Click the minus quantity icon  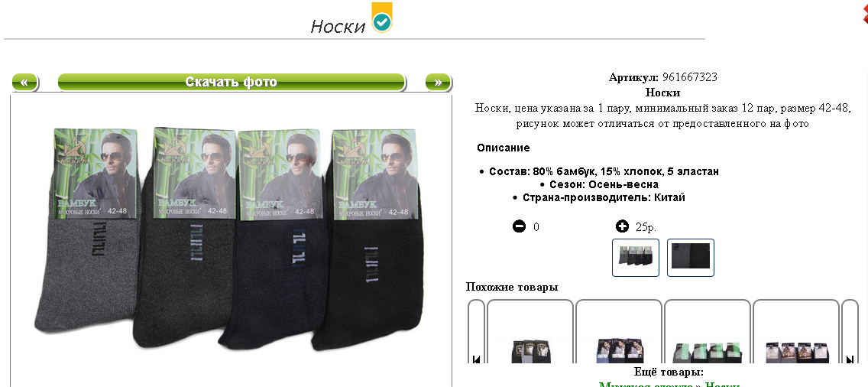[519, 226]
